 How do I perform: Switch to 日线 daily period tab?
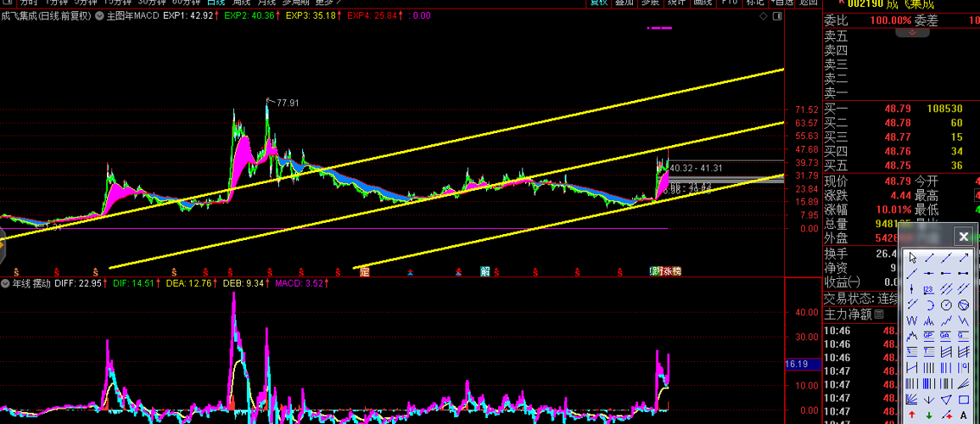point(216,3)
